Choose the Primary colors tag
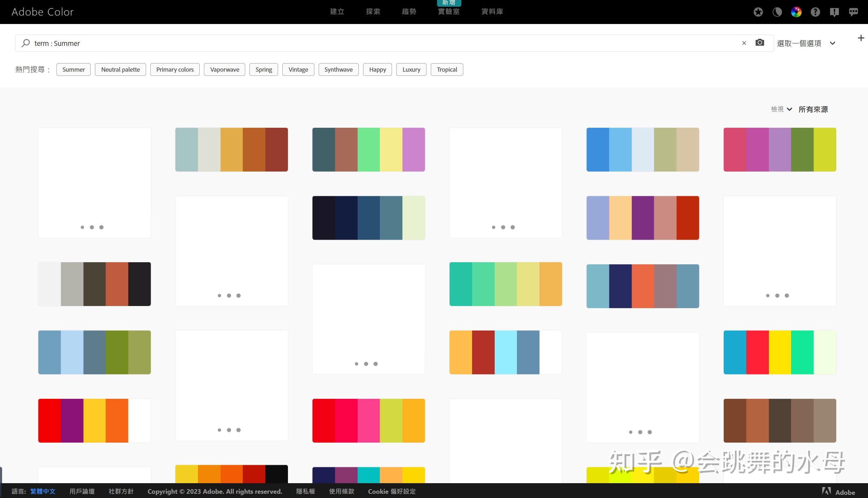The image size is (868, 498). point(175,70)
